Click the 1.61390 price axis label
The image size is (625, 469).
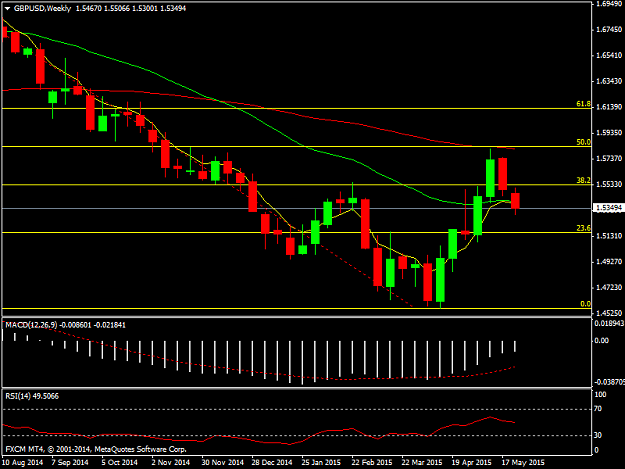(609, 107)
